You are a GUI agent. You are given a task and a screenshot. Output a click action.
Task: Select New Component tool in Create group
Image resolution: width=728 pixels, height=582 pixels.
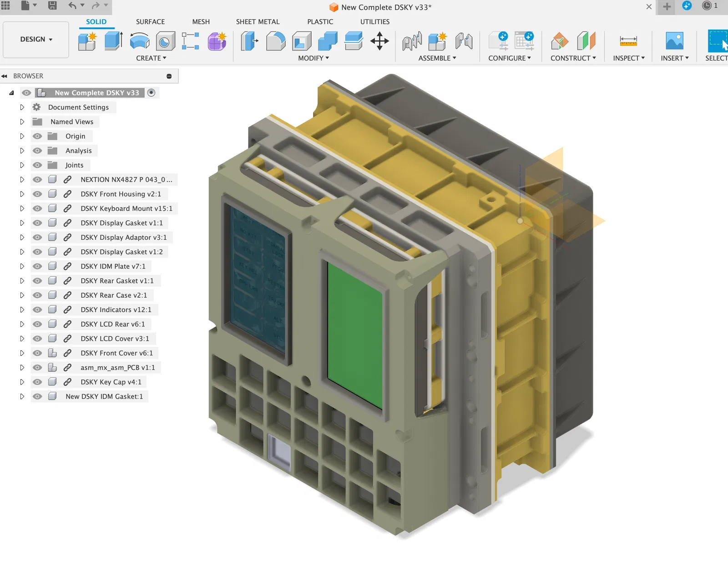click(x=87, y=41)
